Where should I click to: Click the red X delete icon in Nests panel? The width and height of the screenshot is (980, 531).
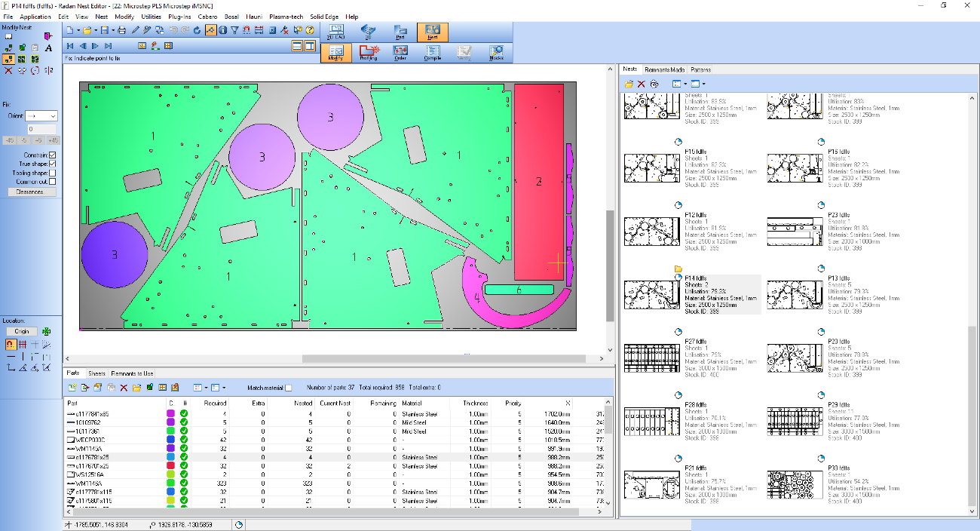[x=642, y=84]
